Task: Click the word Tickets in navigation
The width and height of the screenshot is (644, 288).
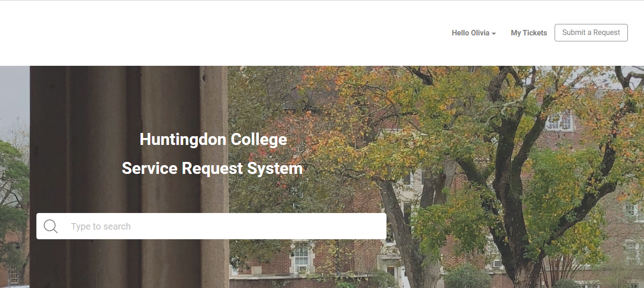Action: point(535,33)
